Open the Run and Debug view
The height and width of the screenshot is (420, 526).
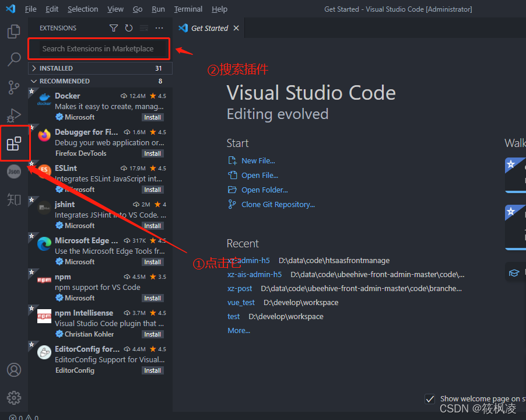pyautogui.click(x=13, y=115)
